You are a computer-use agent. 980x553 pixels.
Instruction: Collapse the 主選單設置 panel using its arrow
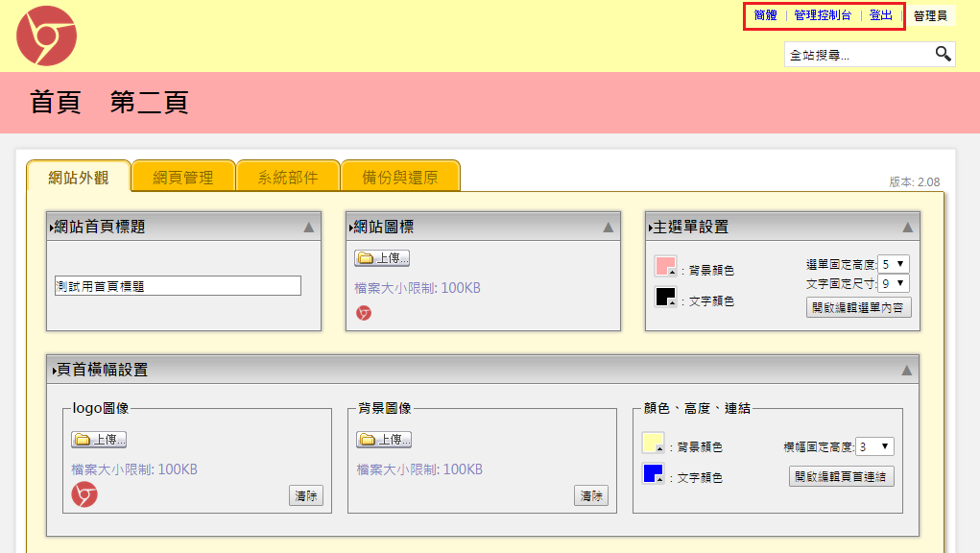point(907,228)
